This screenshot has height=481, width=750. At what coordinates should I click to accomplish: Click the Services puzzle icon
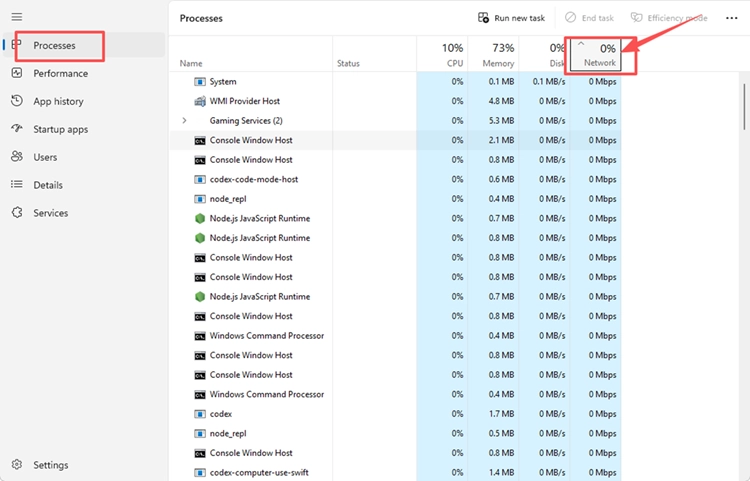[x=17, y=212]
